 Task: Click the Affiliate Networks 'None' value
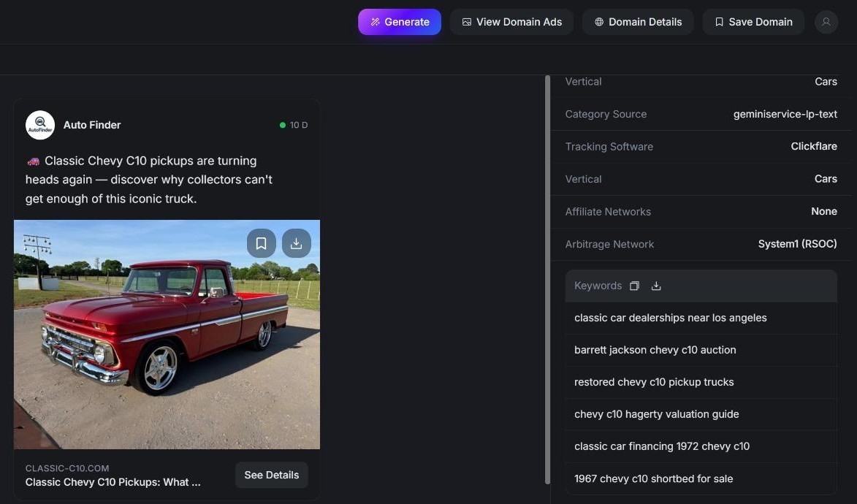coord(823,212)
